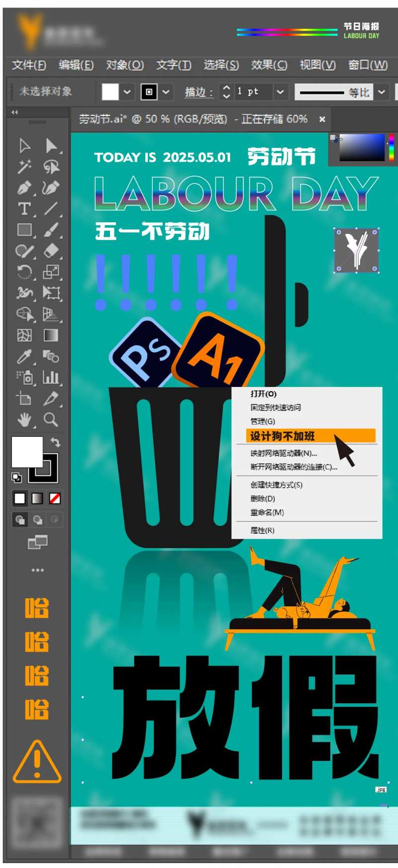
Task: Pick the Direct Selection arrow tool
Action: (51, 146)
